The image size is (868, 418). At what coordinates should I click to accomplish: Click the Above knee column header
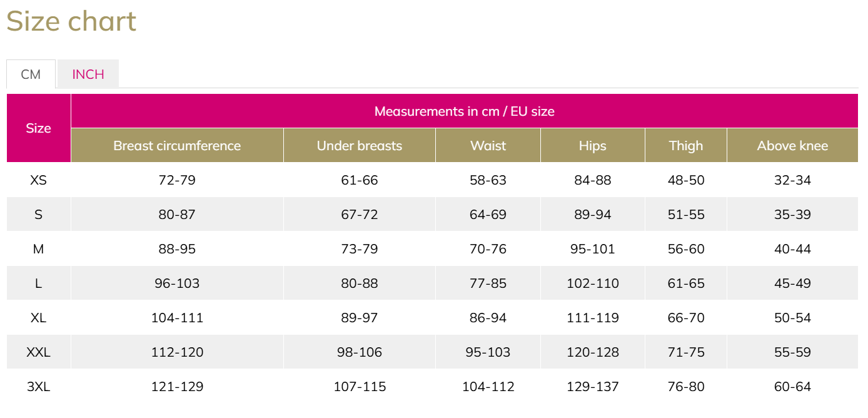792,146
